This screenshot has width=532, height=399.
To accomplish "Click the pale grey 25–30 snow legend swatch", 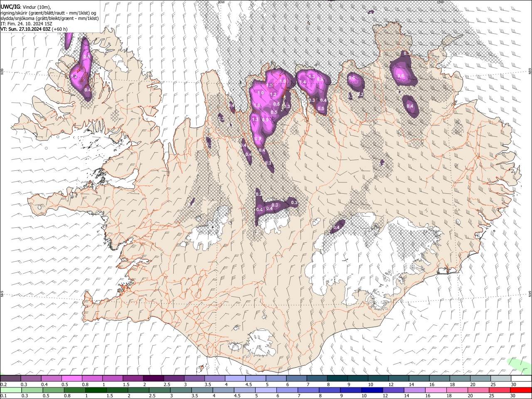I will pos(500,379).
